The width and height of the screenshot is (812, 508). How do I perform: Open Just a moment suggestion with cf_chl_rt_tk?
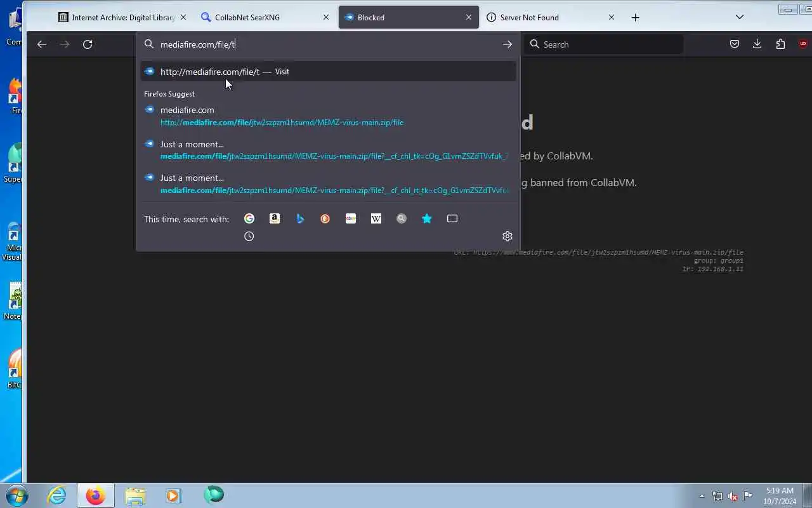pos(329,184)
